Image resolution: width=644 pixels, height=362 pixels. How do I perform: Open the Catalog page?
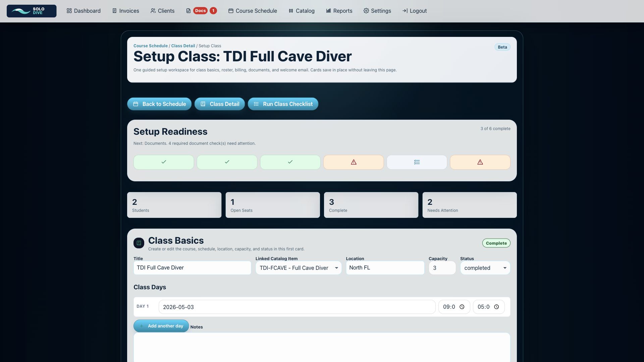pos(302,11)
